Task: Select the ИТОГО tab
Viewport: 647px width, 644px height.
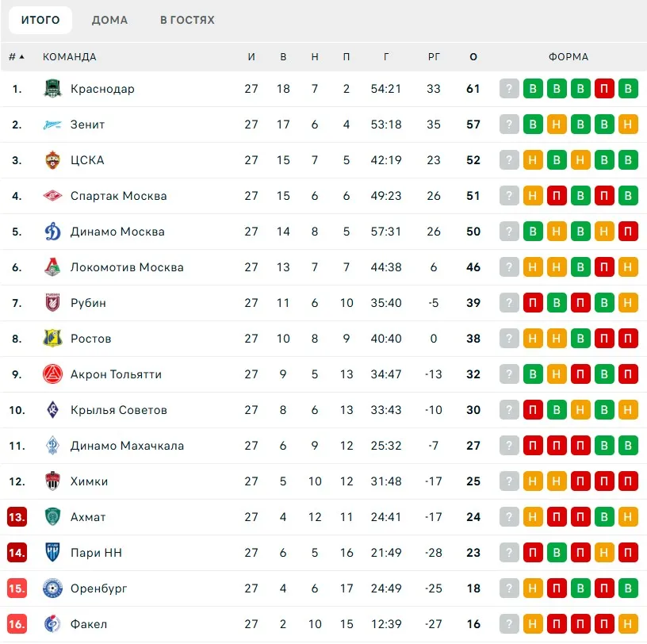Action: coord(40,20)
